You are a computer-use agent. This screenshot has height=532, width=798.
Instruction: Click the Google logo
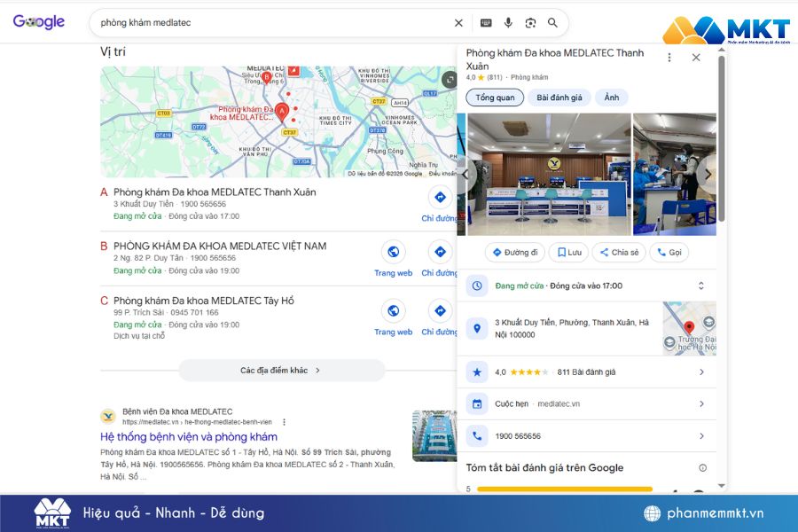coord(39,21)
